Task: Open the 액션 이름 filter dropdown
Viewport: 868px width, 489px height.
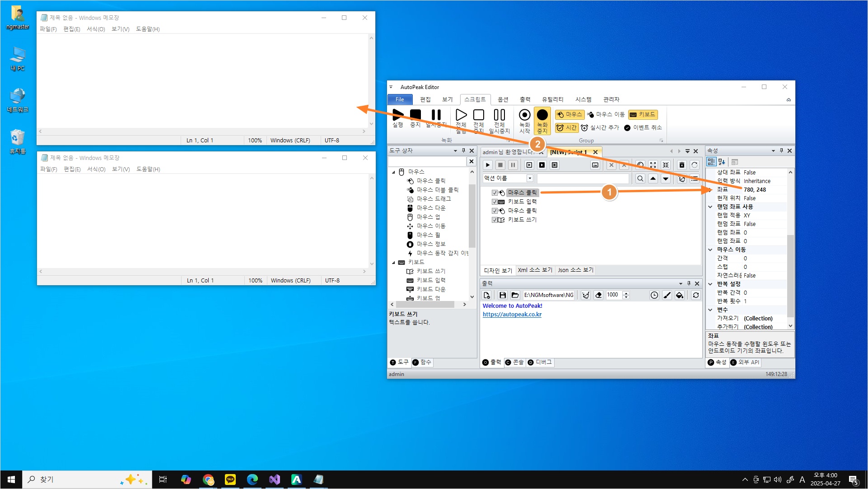Action: pyautogui.click(x=530, y=179)
